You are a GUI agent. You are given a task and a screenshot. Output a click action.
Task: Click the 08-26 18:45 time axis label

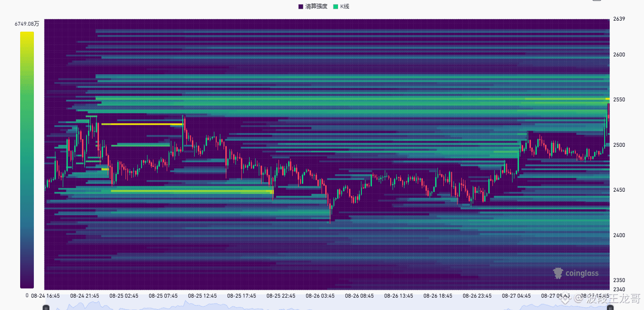pyautogui.click(x=438, y=296)
